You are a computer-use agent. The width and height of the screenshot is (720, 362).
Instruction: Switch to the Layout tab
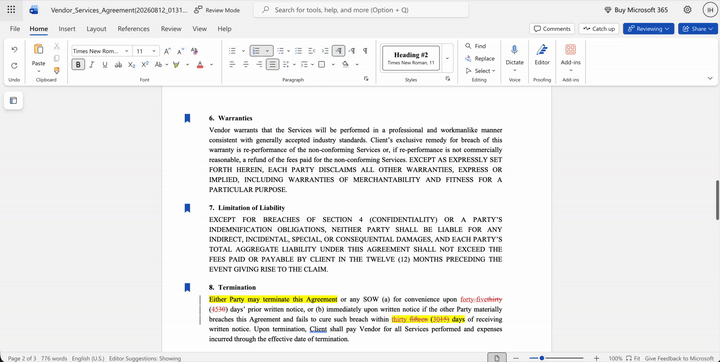(96, 28)
